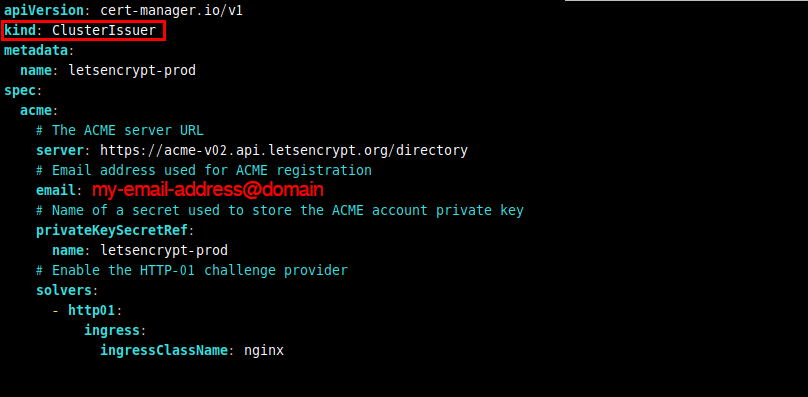Click letsencrypt-prod under metadata name
The image size is (808, 397).
click(132, 71)
